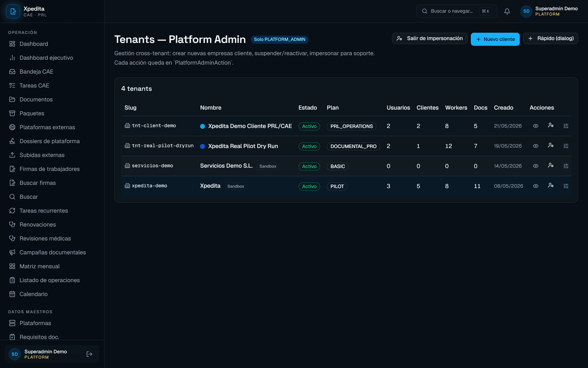Focus the Buscar o navegar search field
The image size is (588, 368).
(457, 11)
